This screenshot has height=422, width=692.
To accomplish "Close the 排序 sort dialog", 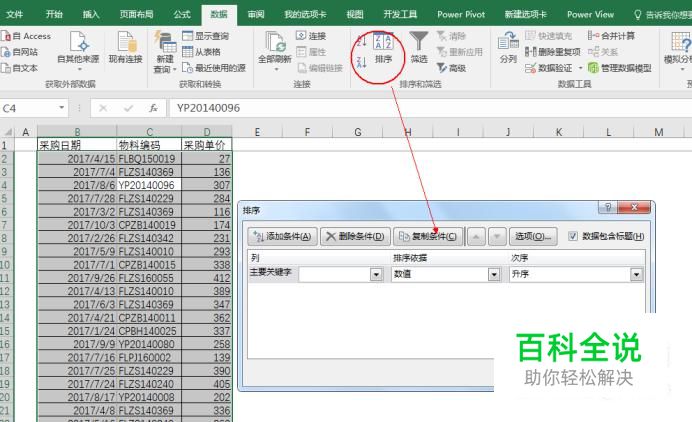I will pos(634,207).
